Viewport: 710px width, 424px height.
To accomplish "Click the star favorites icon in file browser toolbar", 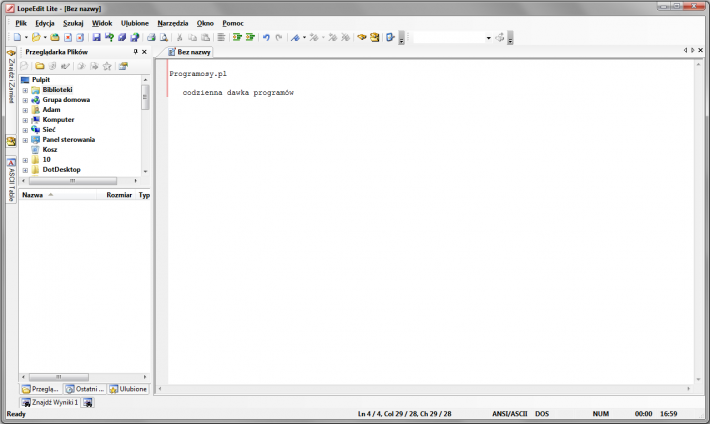I will [107, 66].
